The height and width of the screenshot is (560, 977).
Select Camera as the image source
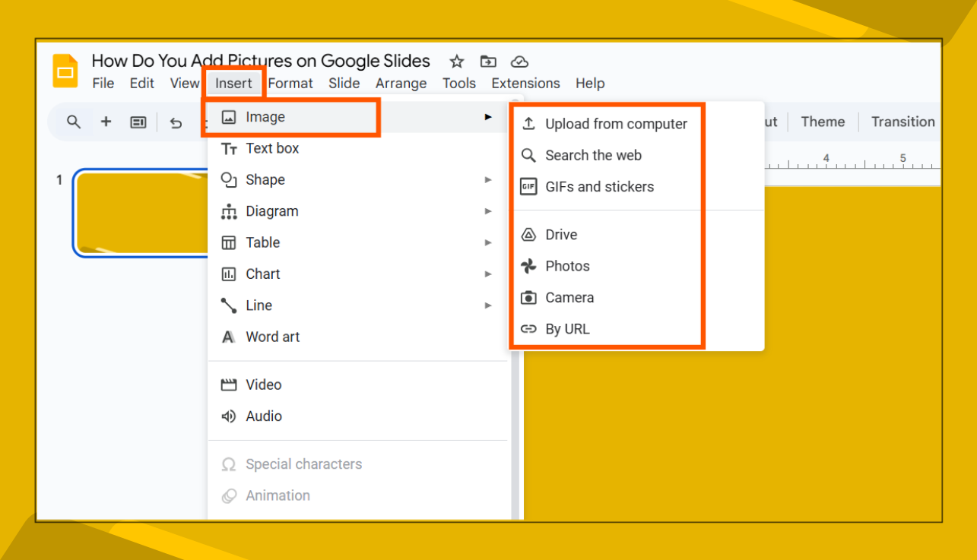pos(570,297)
